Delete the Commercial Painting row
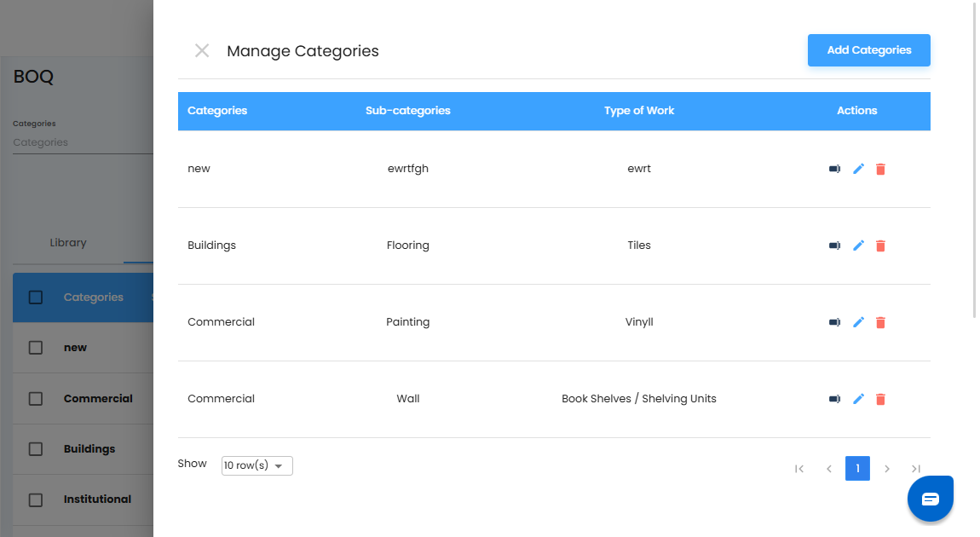980x537 pixels. coord(880,322)
